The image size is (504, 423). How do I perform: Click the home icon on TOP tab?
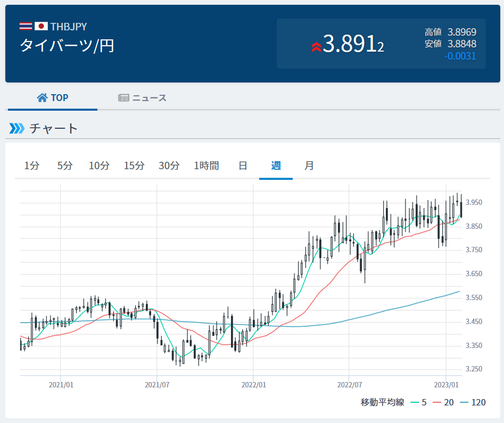(42, 98)
